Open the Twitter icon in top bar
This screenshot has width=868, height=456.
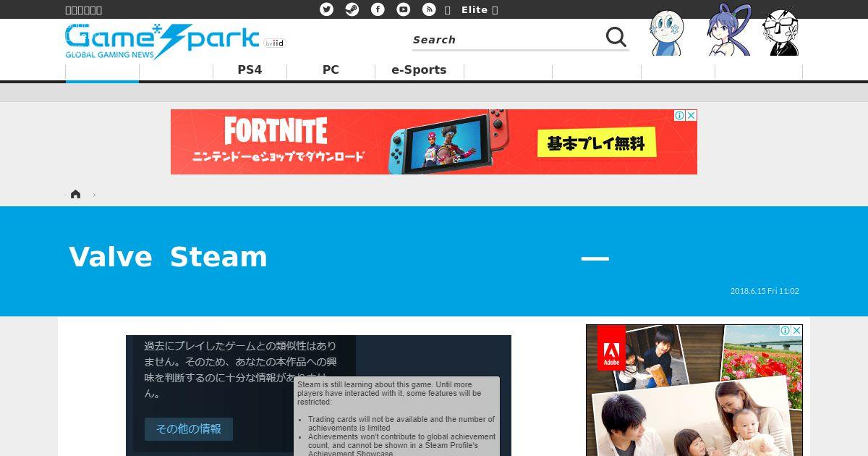[x=327, y=9]
